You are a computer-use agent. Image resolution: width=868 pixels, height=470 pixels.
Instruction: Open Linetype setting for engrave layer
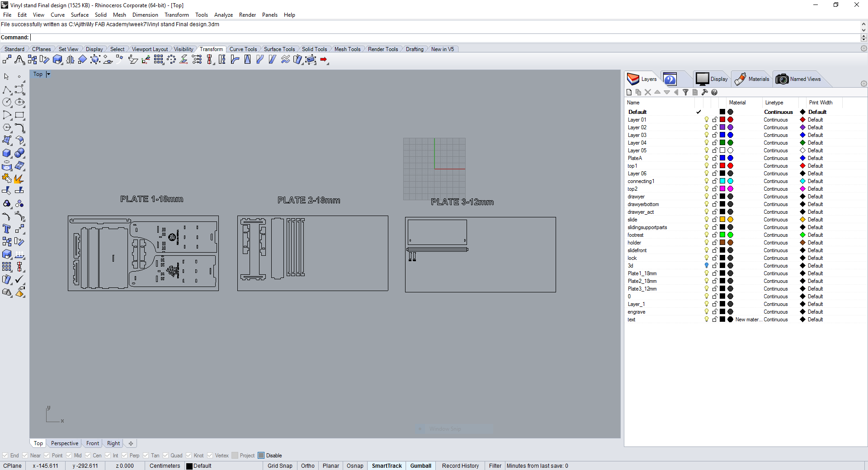coord(776,312)
